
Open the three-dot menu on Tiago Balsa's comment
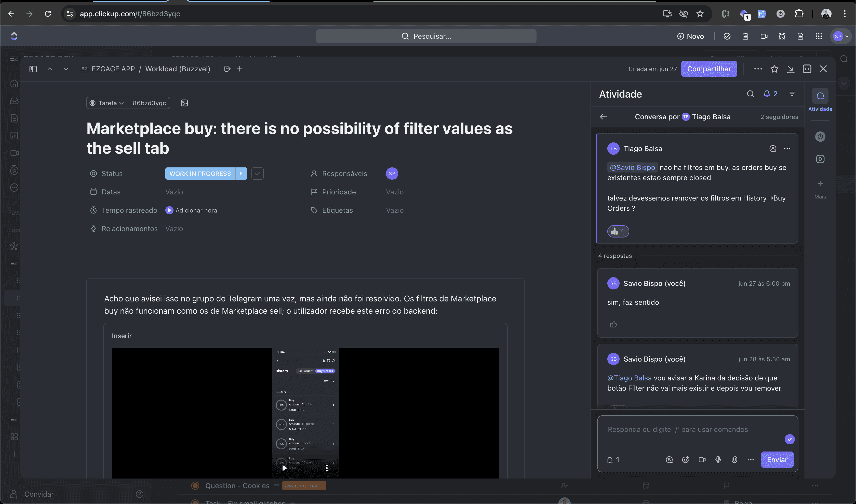click(x=787, y=148)
